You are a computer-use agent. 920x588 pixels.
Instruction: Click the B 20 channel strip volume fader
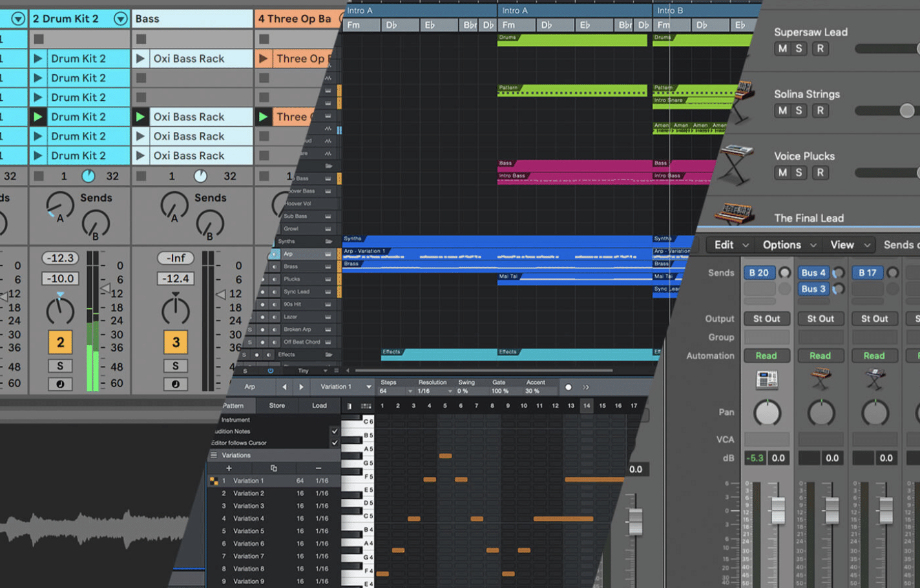tap(778, 510)
